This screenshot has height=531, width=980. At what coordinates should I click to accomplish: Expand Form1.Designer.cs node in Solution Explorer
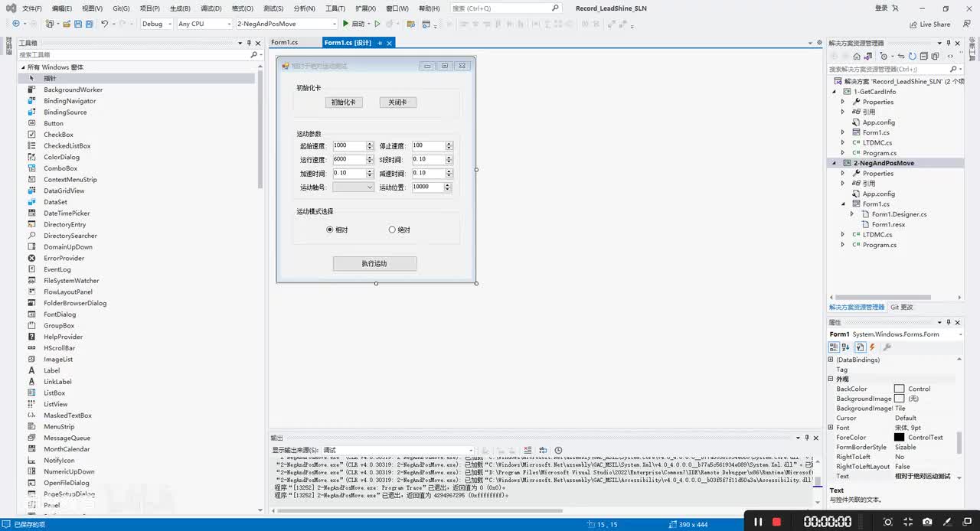(x=853, y=214)
